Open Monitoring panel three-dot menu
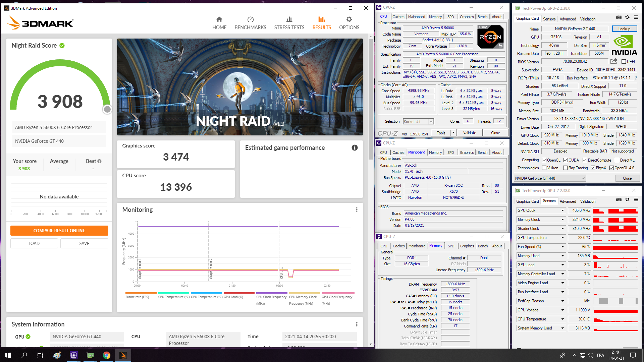This screenshot has height=362, width=644. click(357, 209)
